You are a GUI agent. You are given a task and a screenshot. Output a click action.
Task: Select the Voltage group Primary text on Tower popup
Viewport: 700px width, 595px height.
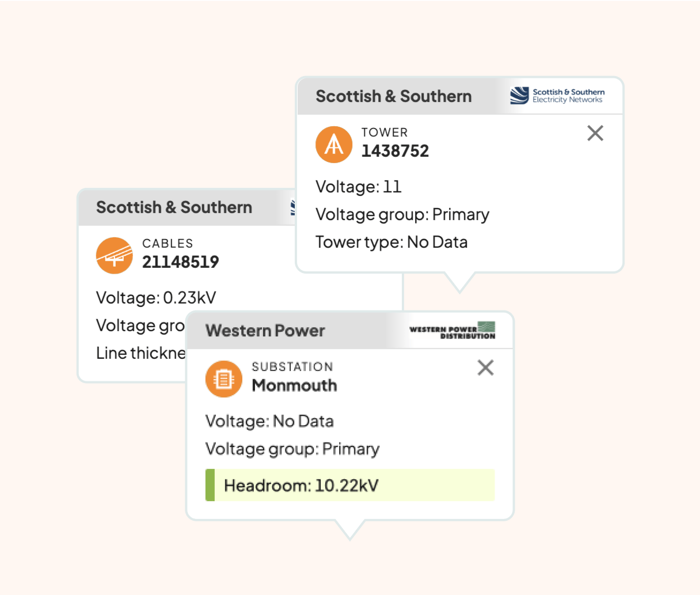click(402, 214)
